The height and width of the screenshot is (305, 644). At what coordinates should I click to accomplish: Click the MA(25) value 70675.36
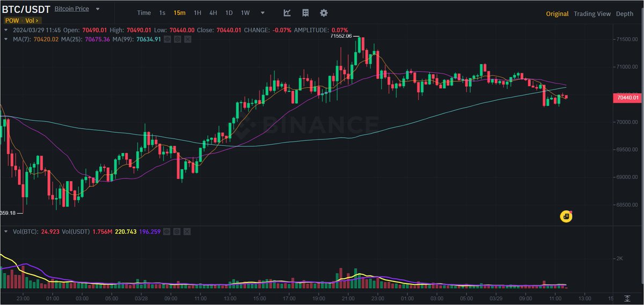point(97,39)
